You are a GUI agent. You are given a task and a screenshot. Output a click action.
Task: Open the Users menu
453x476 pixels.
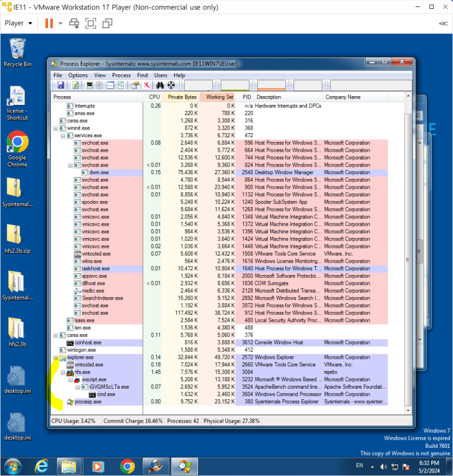161,75
